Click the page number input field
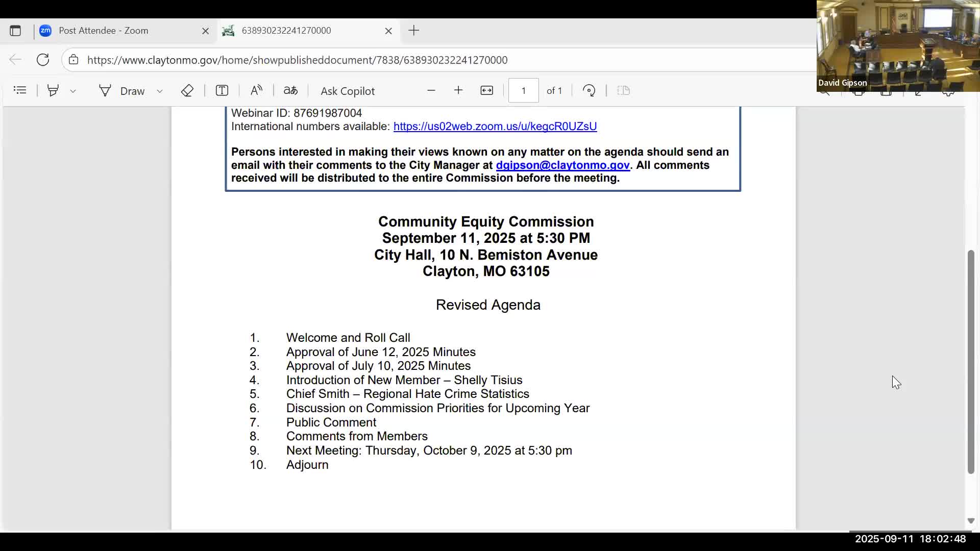The width and height of the screenshot is (980, 551). tap(523, 90)
